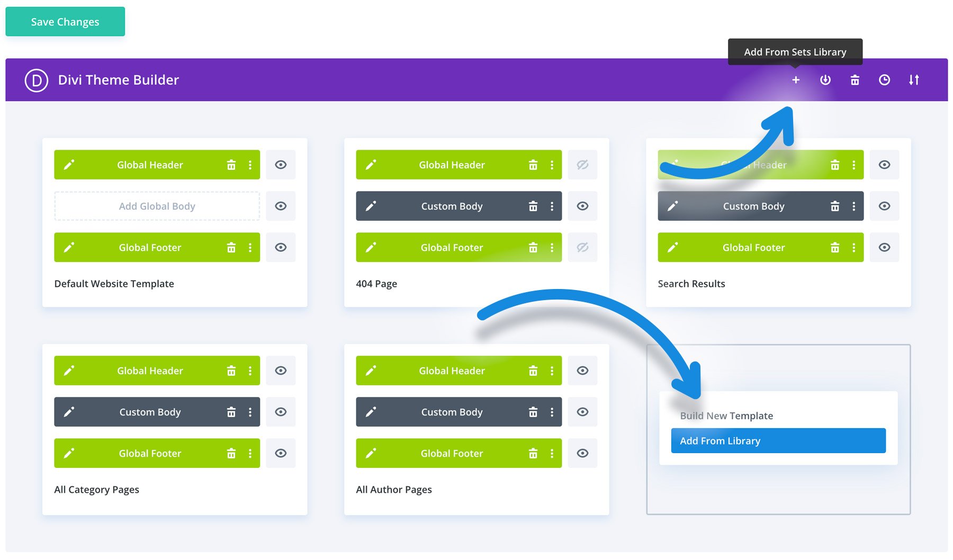953x560 pixels.
Task: Delete Custom Body in All Category Pages
Action: 231,412
